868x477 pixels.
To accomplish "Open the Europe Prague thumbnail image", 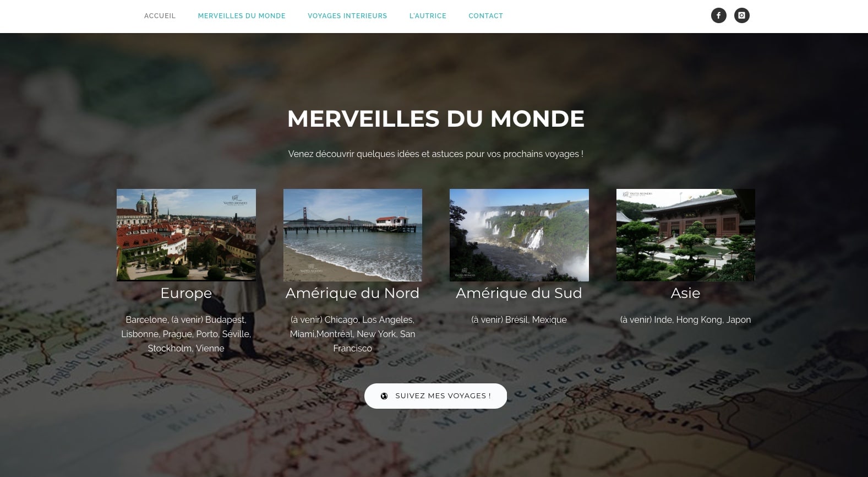I will coord(186,235).
